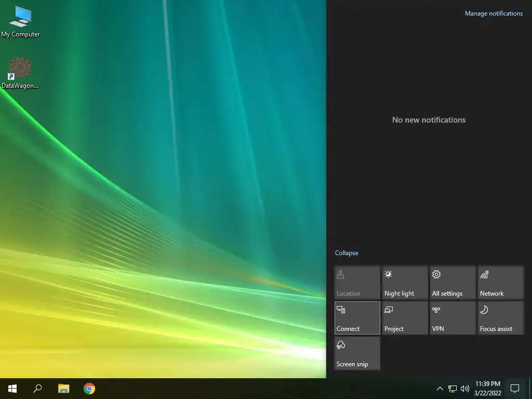Select the DataWagon desktop shortcut

[x=20, y=73]
